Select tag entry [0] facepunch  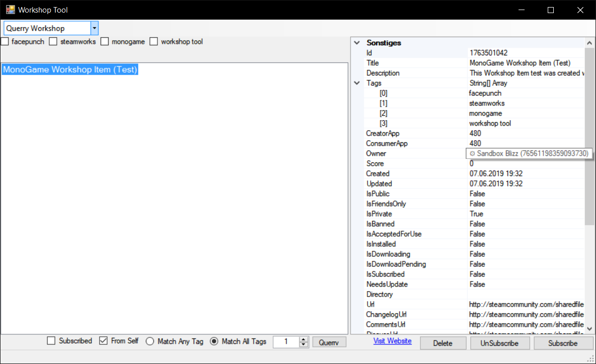(x=474, y=93)
